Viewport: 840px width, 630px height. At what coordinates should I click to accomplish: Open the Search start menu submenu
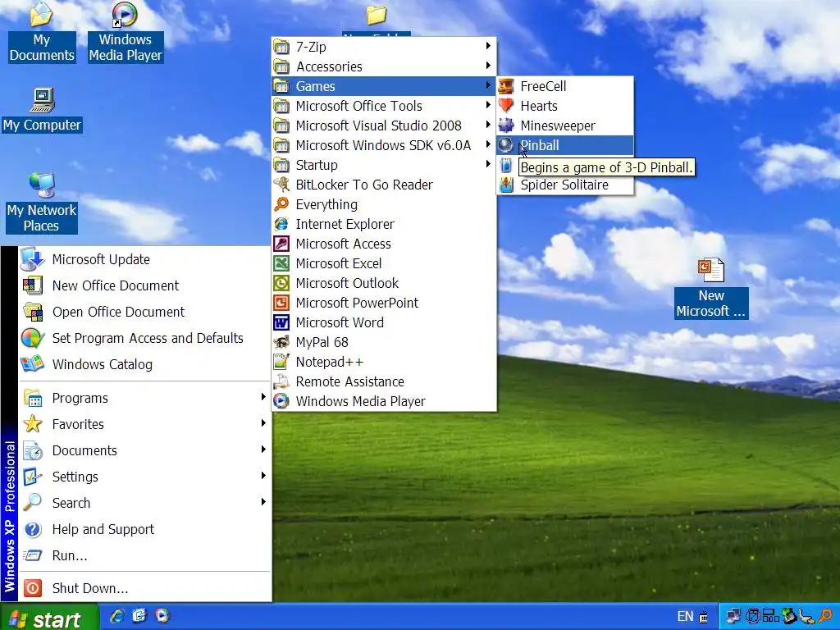tap(144, 503)
